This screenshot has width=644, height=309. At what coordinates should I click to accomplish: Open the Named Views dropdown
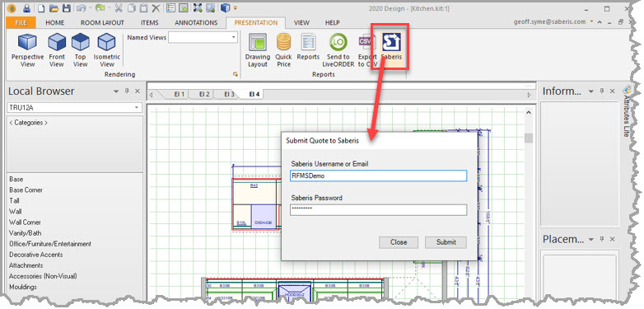click(x=234, y=37)
